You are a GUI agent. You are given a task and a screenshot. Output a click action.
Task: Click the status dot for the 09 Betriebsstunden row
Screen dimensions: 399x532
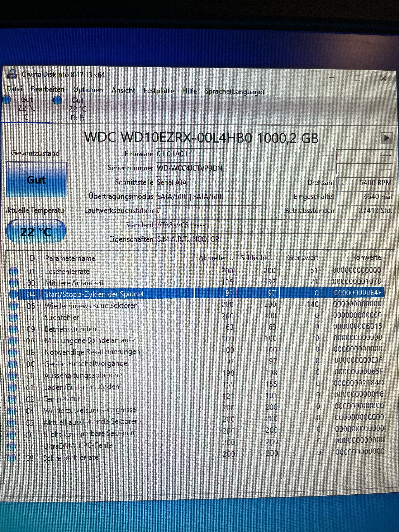13,329
